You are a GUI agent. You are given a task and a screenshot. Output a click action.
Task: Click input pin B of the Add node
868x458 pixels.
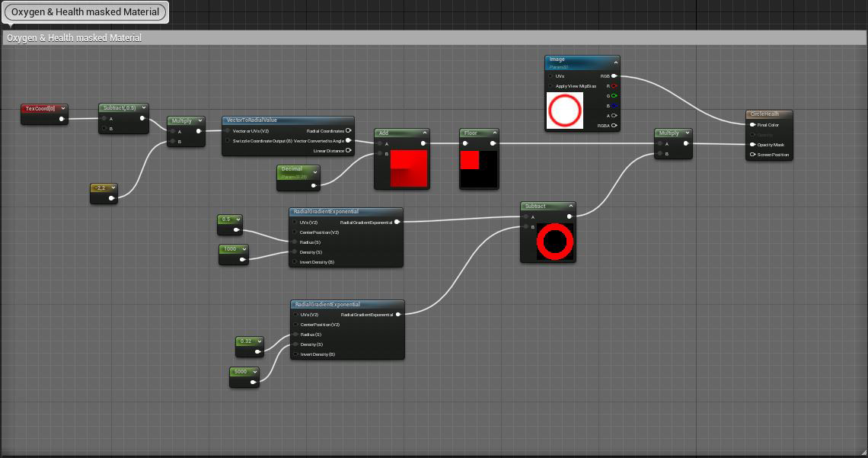[x=380, y=153]
